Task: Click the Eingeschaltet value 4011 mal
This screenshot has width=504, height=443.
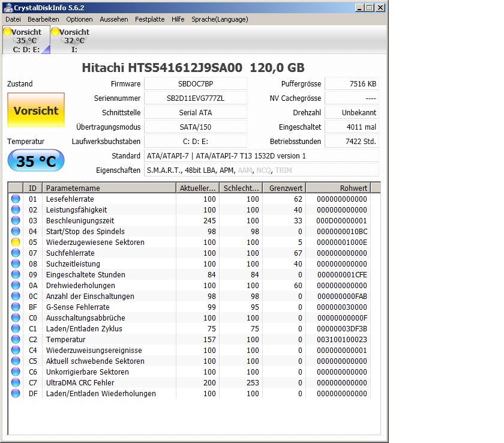Action: point(352,127)
